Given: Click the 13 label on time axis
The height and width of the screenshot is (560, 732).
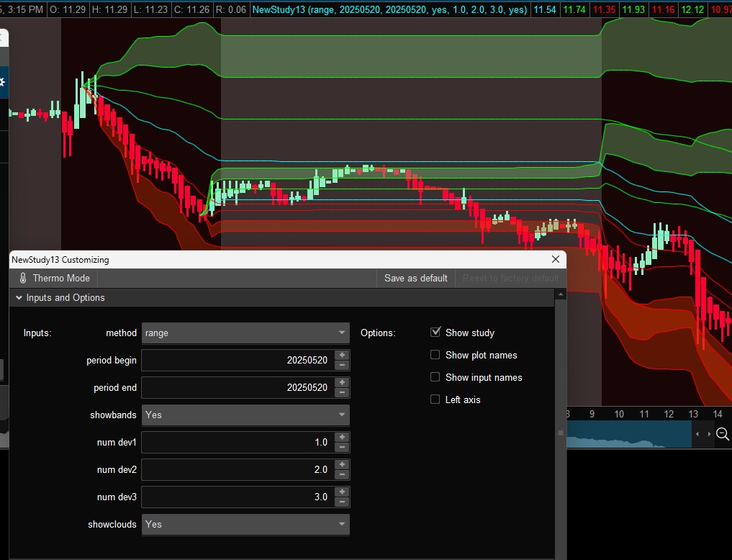Looking at the screenshot, I should pyautogui.click(x=693, y=414).
